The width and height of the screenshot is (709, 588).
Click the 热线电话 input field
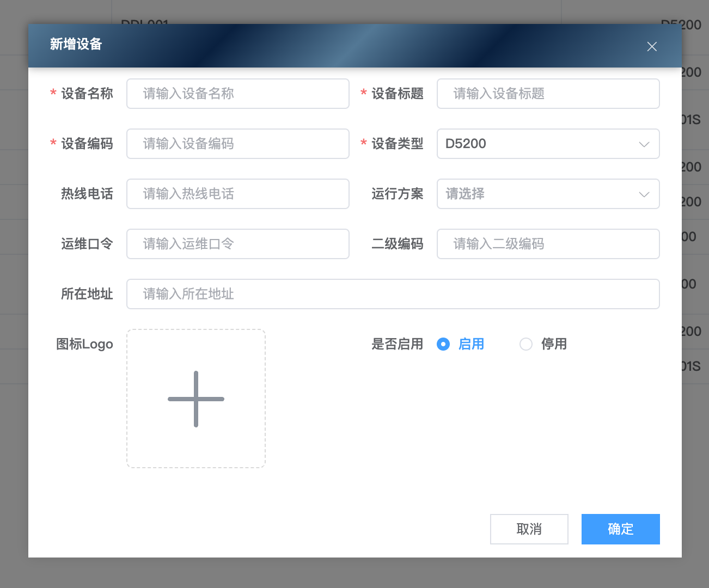tap(237, 194)
